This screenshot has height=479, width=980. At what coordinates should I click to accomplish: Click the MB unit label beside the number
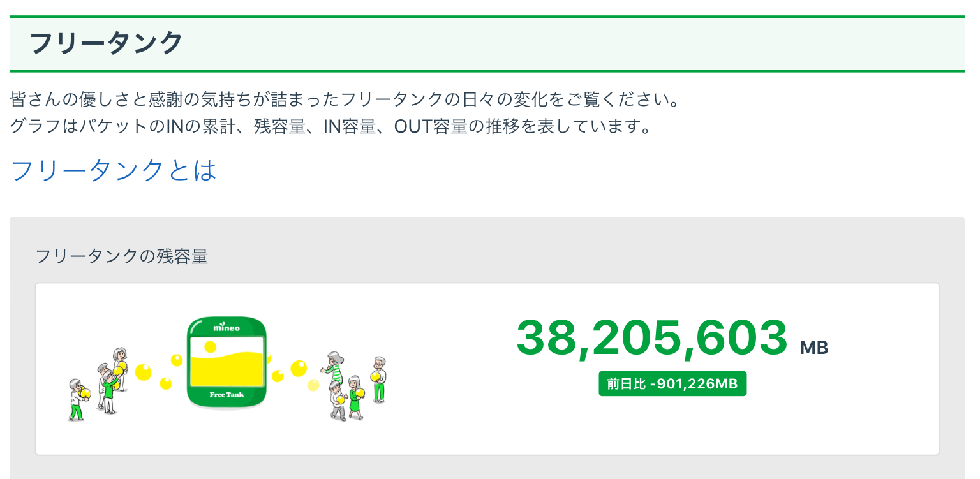point(813,348)
